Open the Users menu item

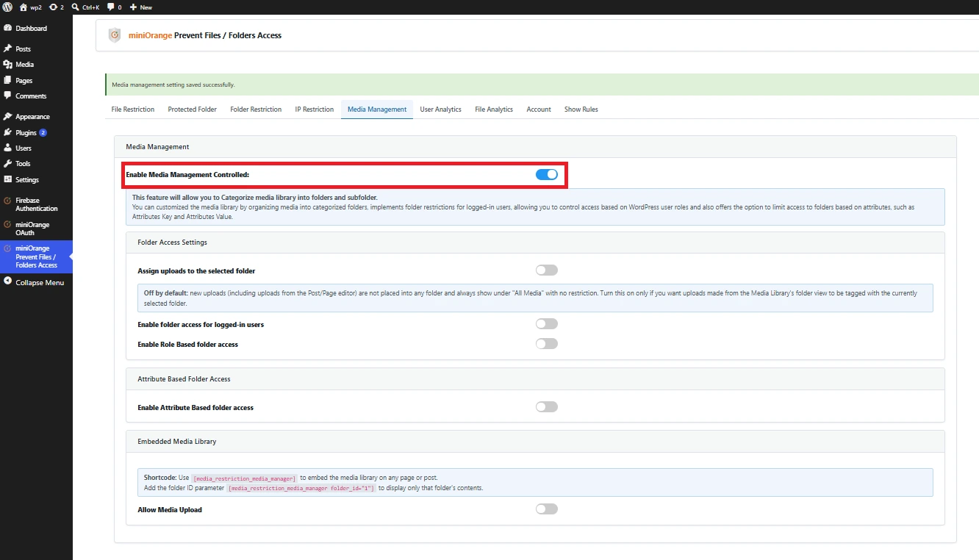pyautogui.click(x=24, y=148)
